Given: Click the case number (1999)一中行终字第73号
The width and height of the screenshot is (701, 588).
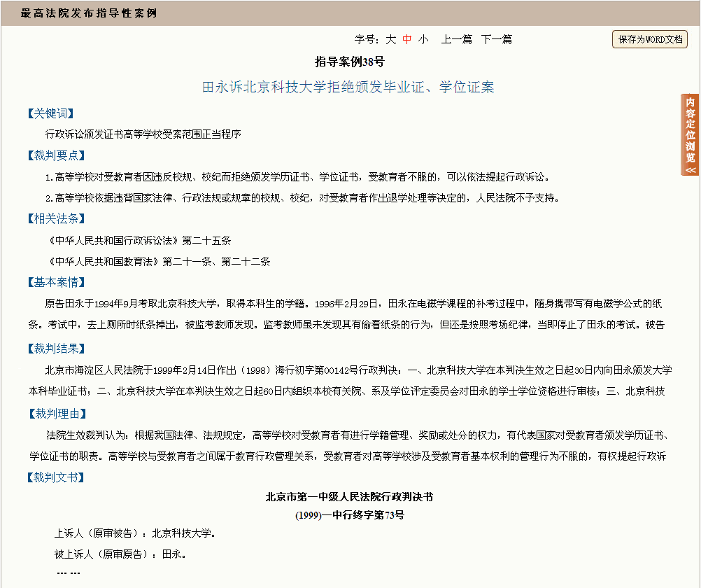Looking at the screenshot, I should 350,515.
